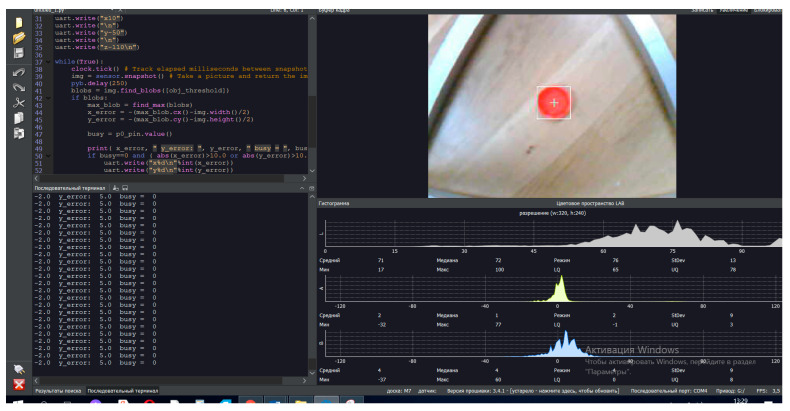Click разрешение (w:320, h:240) label
790x411 pixels.
point(553,213)
